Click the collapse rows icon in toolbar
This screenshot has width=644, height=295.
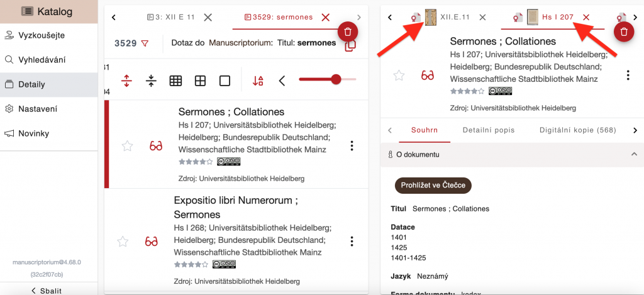coord(151,81)
